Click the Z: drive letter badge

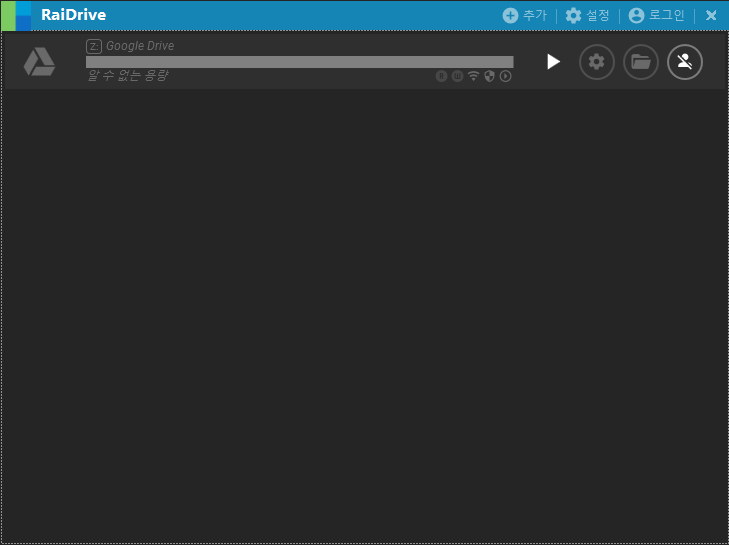94,46
